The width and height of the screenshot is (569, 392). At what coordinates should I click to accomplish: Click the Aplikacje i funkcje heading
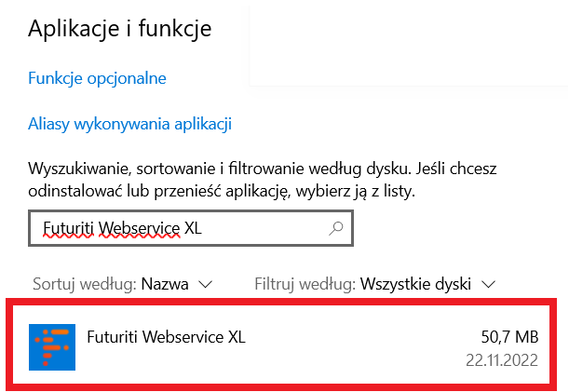(120, 29)
